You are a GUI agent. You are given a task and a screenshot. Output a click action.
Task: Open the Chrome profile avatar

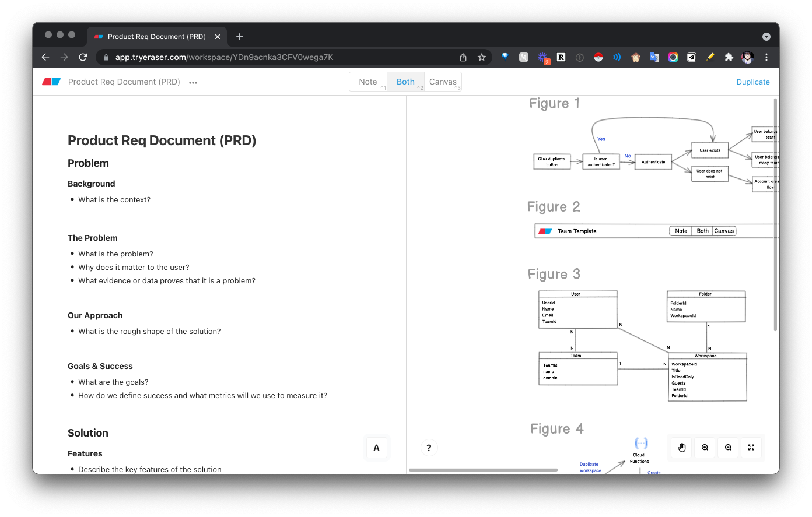tap(748, 57)
